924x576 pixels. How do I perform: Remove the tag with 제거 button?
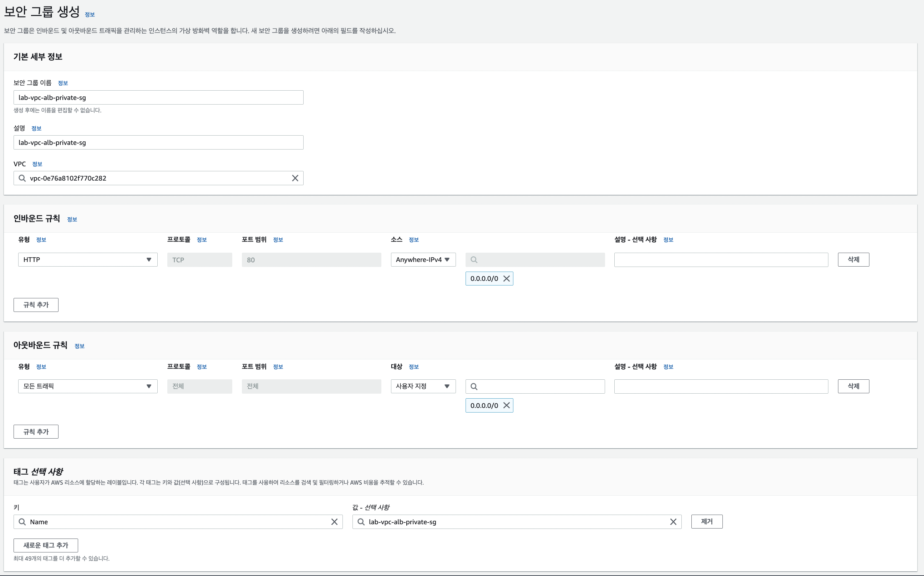pyautogui.click(x=707, y=521)
